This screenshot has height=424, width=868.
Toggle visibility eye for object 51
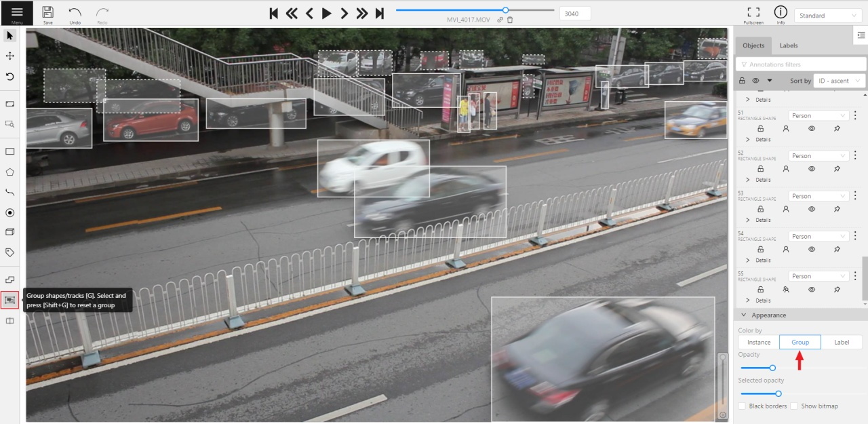[811, 128]
